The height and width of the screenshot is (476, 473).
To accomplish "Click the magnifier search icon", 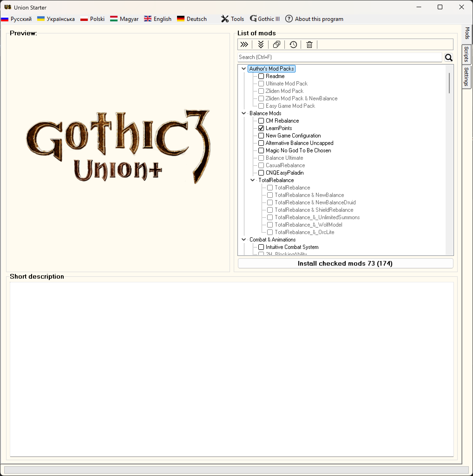I will coord(448,57).
